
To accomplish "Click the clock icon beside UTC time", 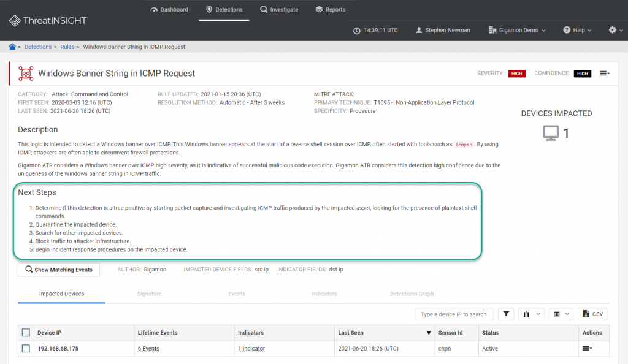I will tap(356, 31).
